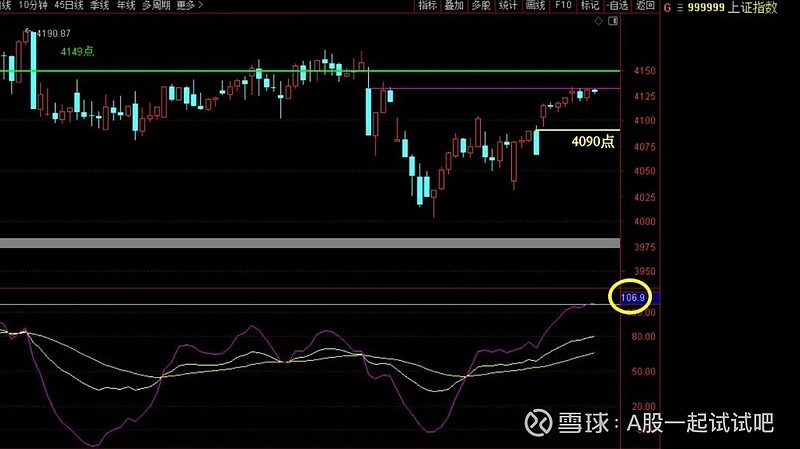Open F10 company information
800x449 pixels.
(x=563, y=5)
